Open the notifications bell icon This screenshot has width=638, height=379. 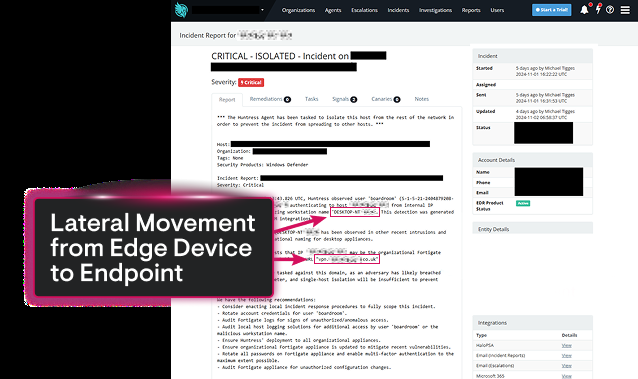click(x=584, y=10)
